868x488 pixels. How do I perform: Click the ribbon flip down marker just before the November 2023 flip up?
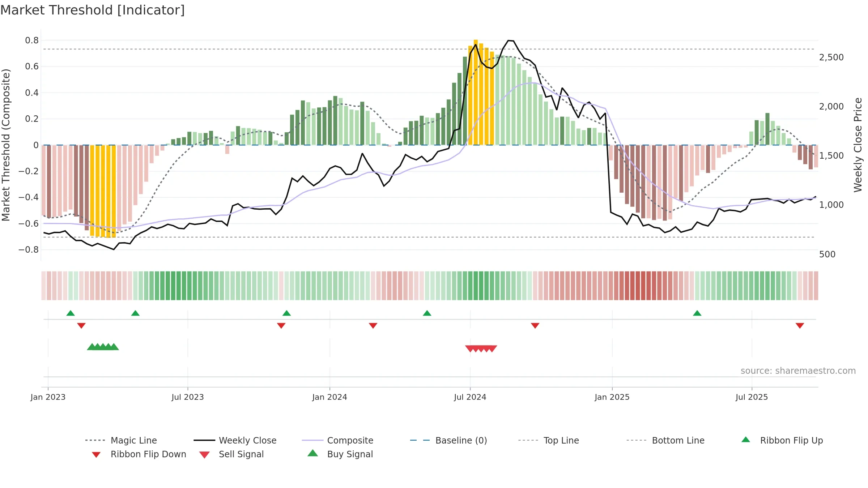(x=281, y=326)
